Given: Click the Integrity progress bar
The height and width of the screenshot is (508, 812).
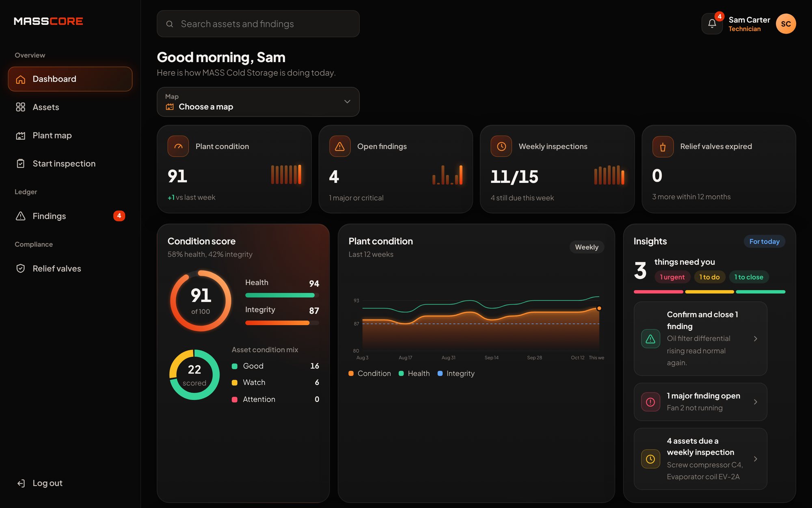Looking at the screenshot, I should pyautogui.click(x=282, y=323).
